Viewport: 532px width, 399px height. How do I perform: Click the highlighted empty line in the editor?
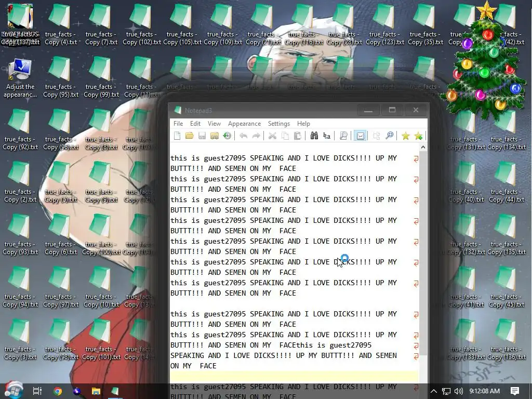coord(294,377)
